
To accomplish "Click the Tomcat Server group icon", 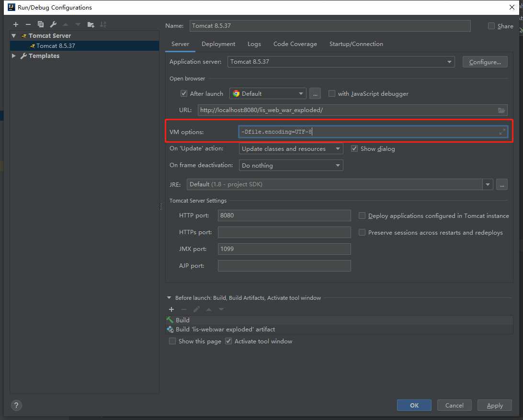I will point(23,36).
